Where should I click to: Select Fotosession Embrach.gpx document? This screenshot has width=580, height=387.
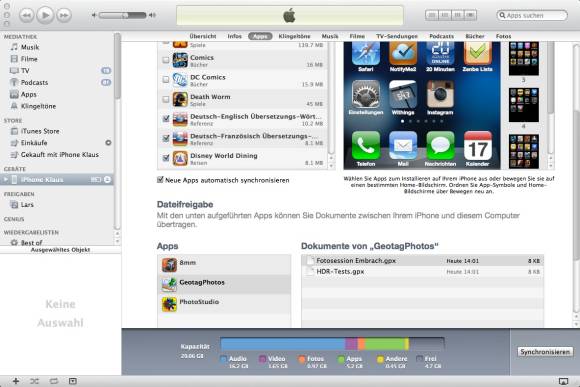tap(422, 260)
